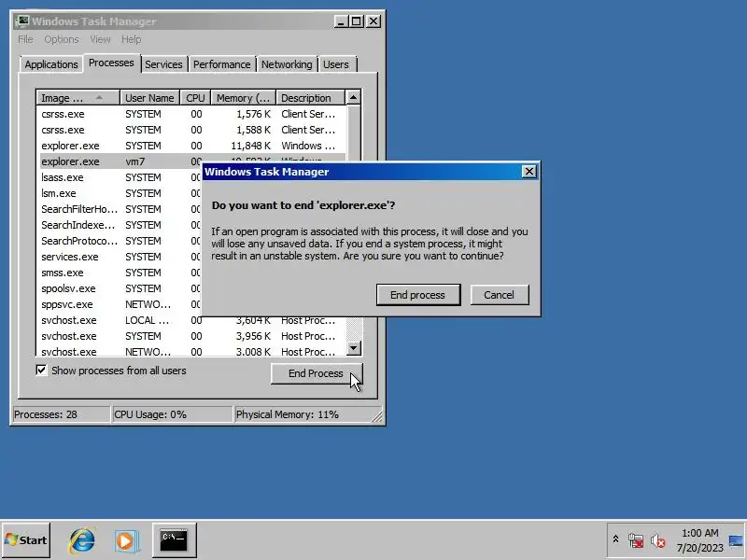This screenshot has height=560, width=747.
Task: Close the confirmation dialog with X
Action: (529, 172)
